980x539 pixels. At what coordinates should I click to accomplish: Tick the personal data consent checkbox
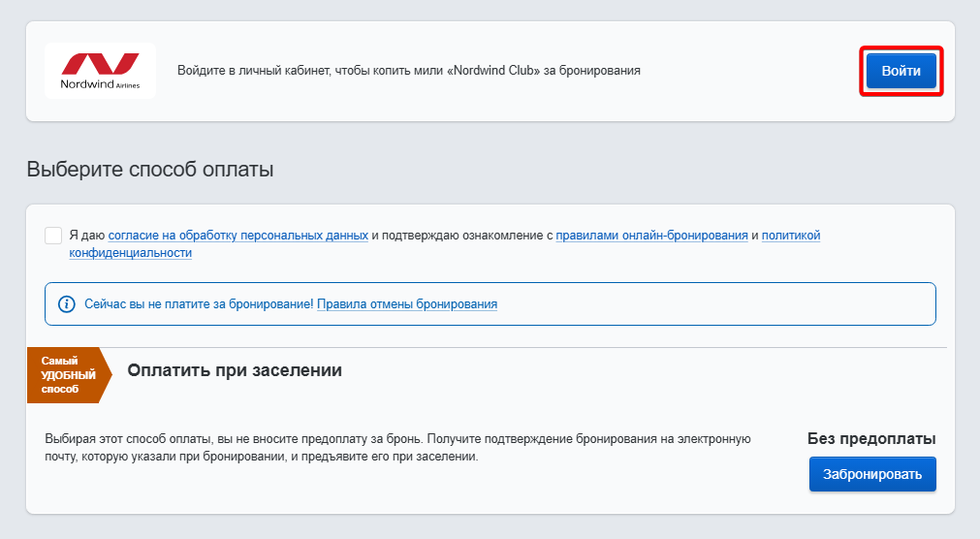tap(53, 236)
